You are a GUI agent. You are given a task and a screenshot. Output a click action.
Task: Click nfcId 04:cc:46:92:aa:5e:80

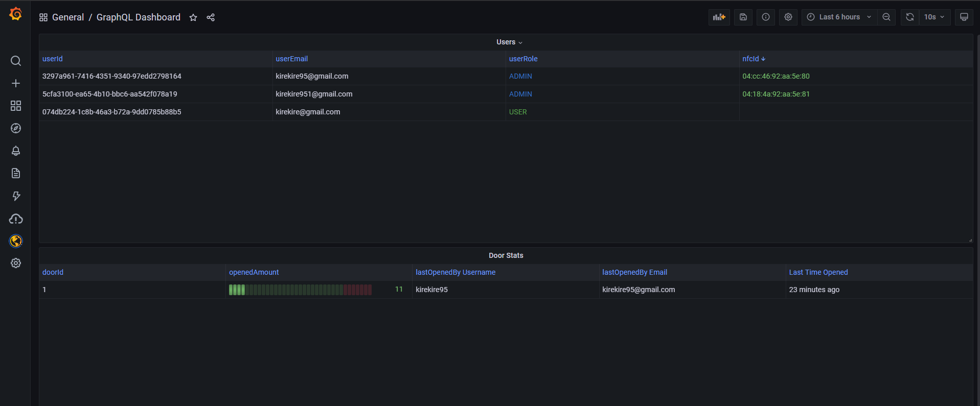click(776, 76)
